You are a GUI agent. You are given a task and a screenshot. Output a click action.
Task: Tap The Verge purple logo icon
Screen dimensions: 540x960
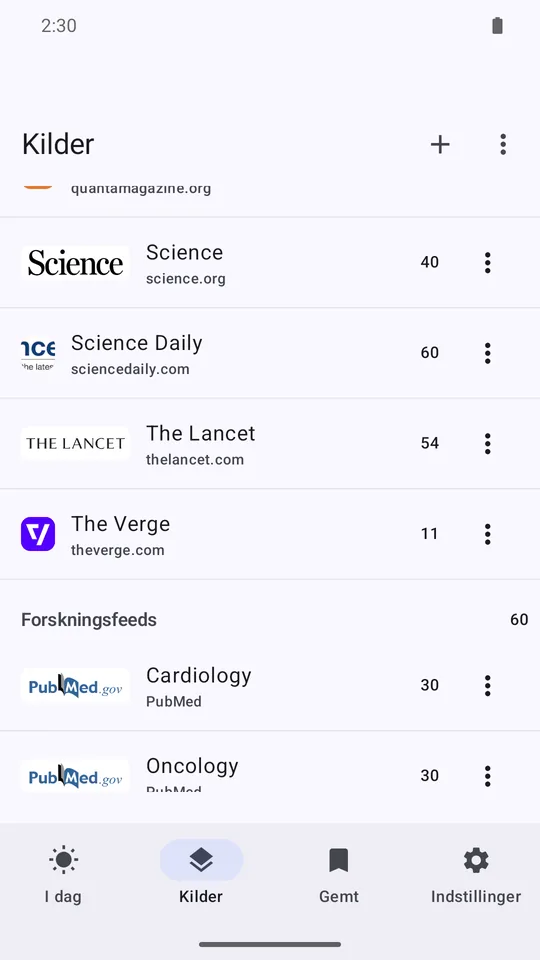pos(38,534)
